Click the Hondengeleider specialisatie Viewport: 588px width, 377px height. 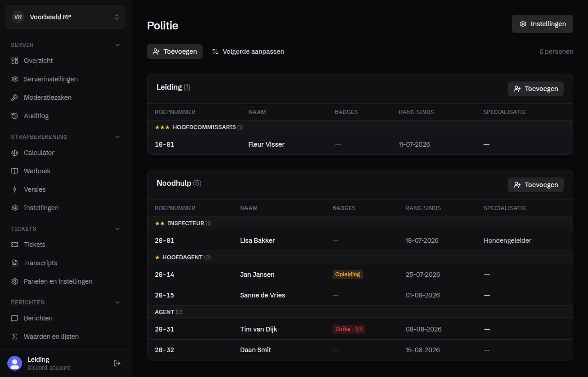coord(508,240)
